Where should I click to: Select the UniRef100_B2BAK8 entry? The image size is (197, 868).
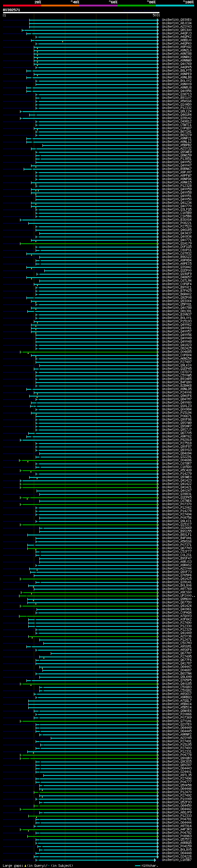[x=177, y=386]
